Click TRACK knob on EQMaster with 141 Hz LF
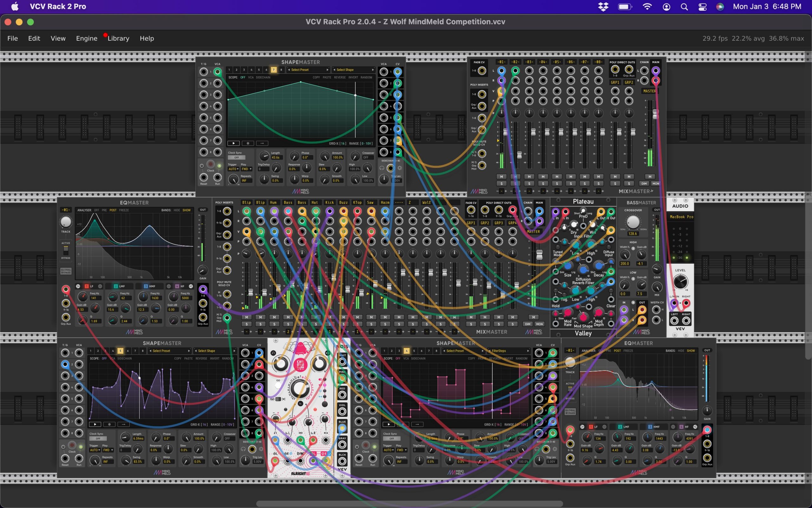 click(66, 222)
